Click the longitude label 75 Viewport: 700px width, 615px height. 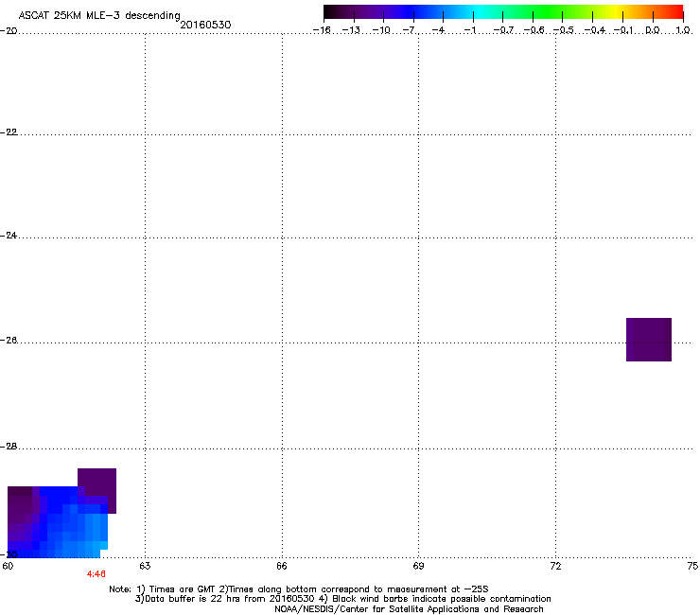[x=692, y=567]
